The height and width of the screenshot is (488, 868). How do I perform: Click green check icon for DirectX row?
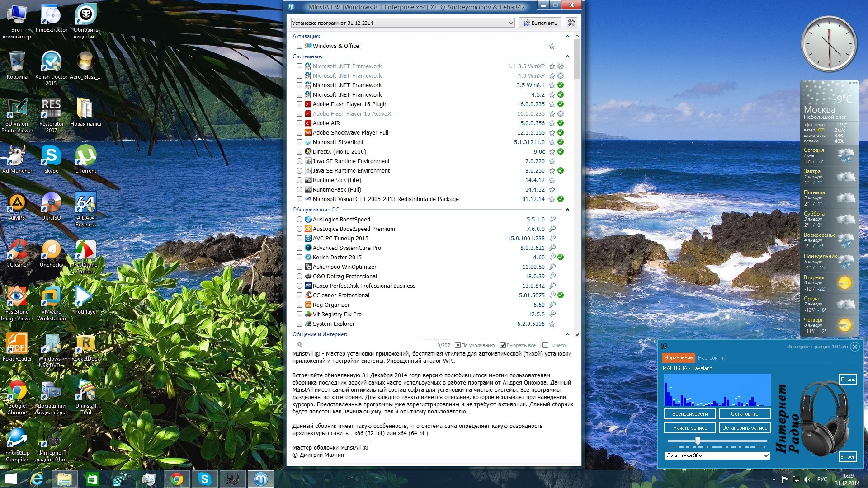tap(561, 151)
